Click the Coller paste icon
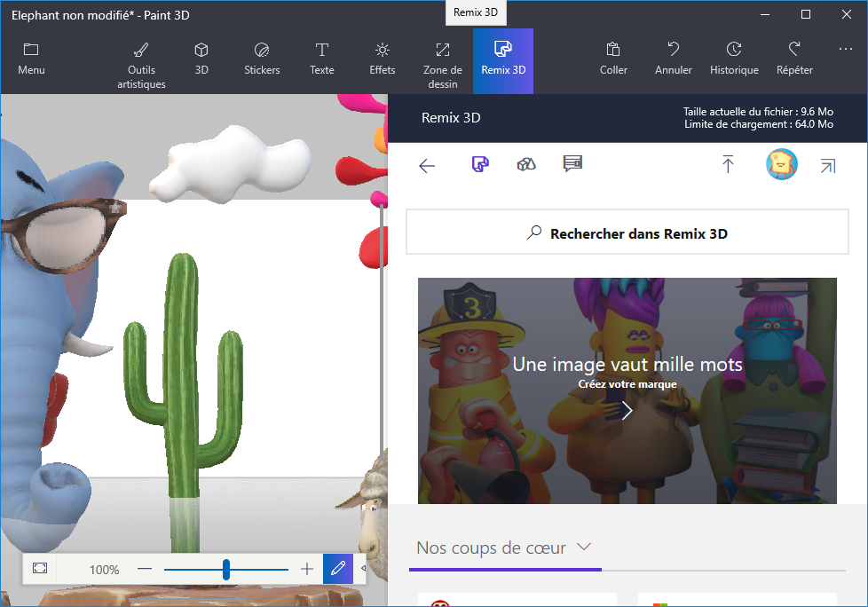This screenshot has height=607, width=868. point(613,59)
